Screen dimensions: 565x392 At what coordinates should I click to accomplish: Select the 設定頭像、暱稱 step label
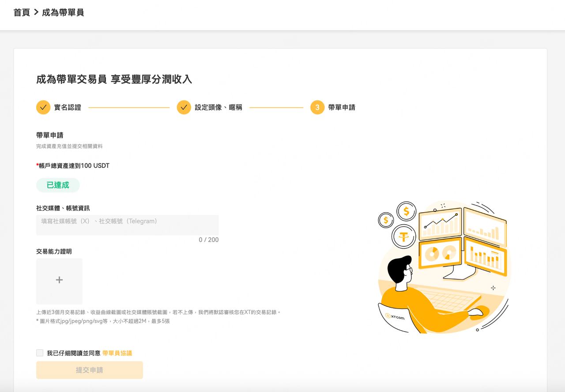click(x=218, y=107)
